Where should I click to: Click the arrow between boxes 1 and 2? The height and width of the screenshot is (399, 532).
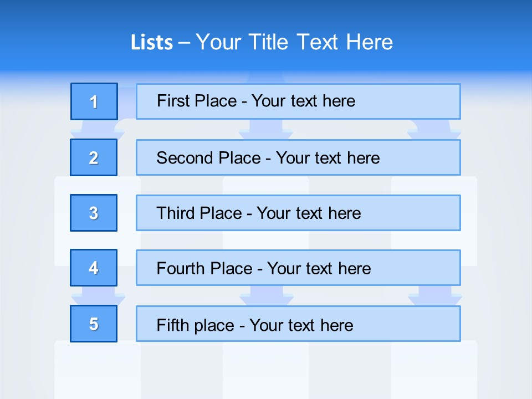(98, 130)
